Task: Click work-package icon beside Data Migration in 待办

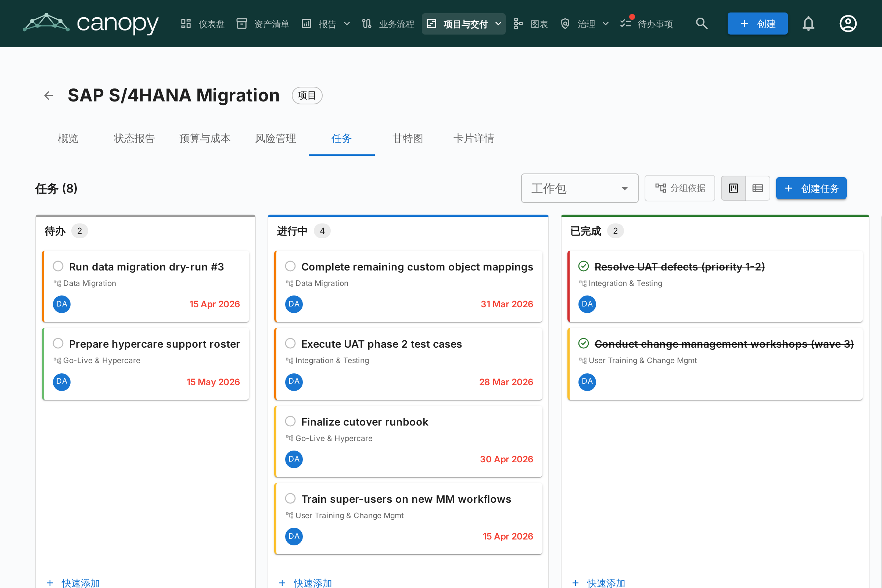Action: coord(57,283)
